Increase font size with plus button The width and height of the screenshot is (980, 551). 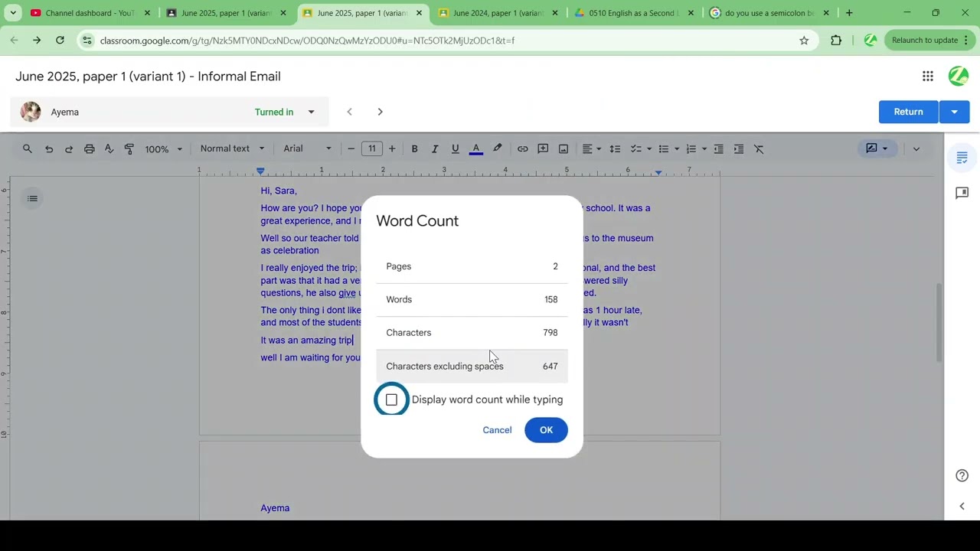392,148
